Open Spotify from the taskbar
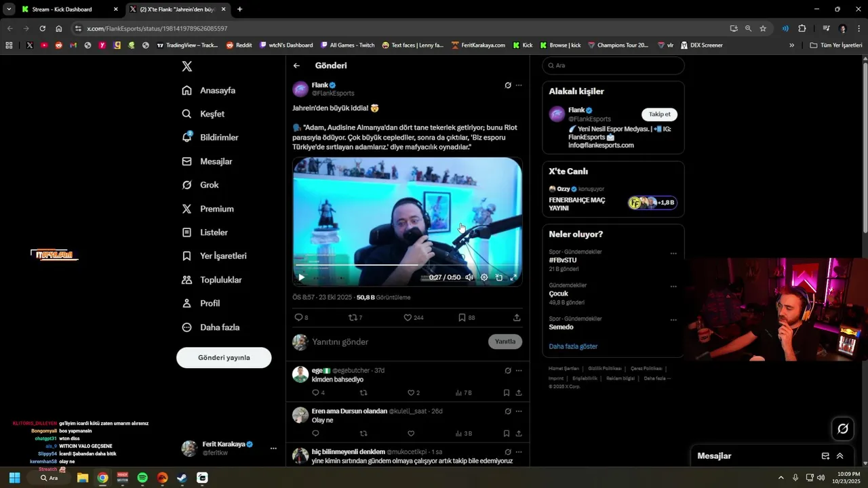868x488 pixels. point(142,478)
